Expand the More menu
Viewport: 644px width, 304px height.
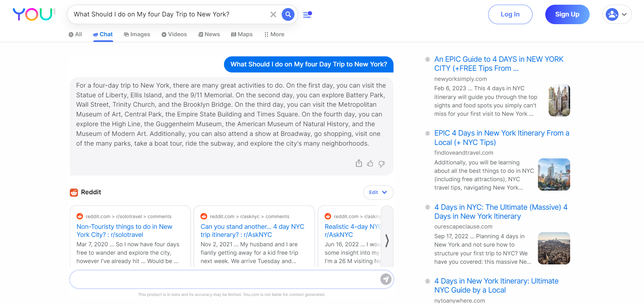point(274,34)
